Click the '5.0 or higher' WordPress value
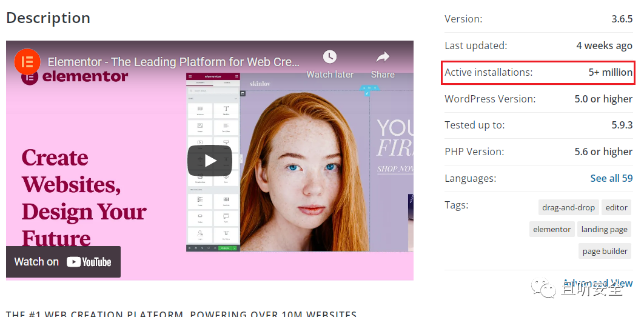 (x=603, y=99)
